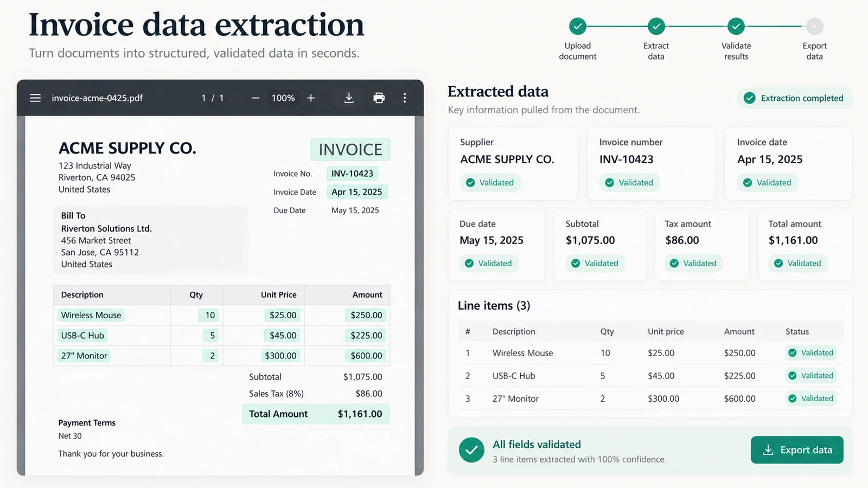This screenshot has width=868, height=488.
Task: Click the May 15, 2025 due date in the PDF
Action: [x=355, y=210]
